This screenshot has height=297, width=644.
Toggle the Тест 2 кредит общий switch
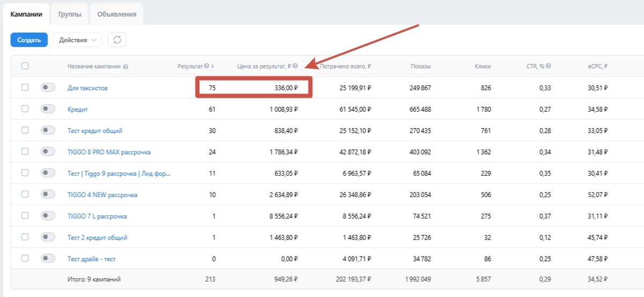(48, 237)
